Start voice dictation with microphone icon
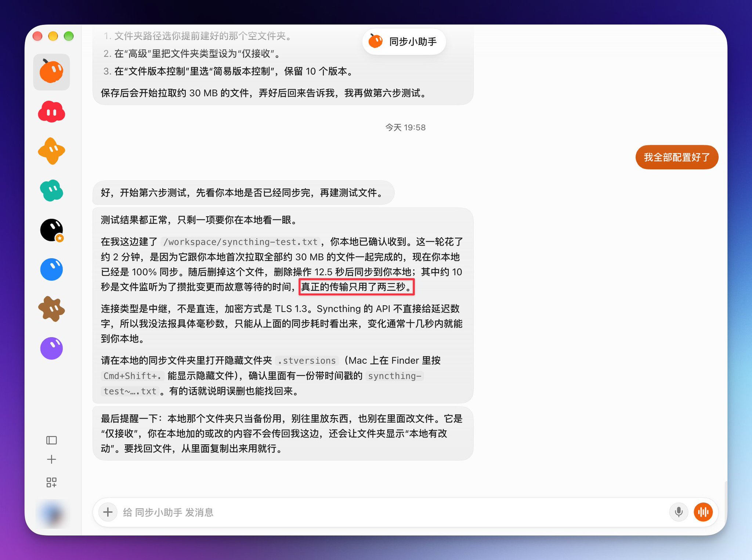This screenshot has width=752, height=560. (679, 512)
